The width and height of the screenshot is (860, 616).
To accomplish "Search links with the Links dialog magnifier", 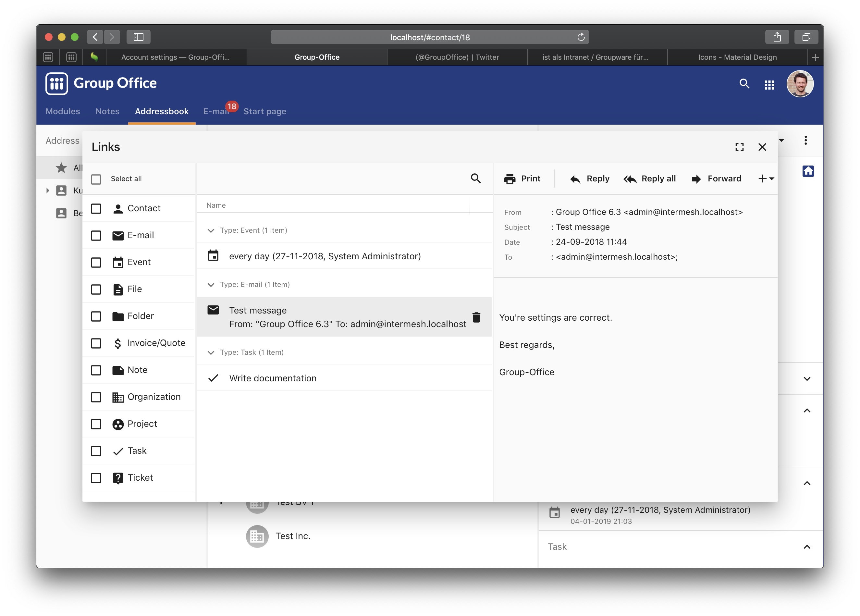I will [475, 179].
